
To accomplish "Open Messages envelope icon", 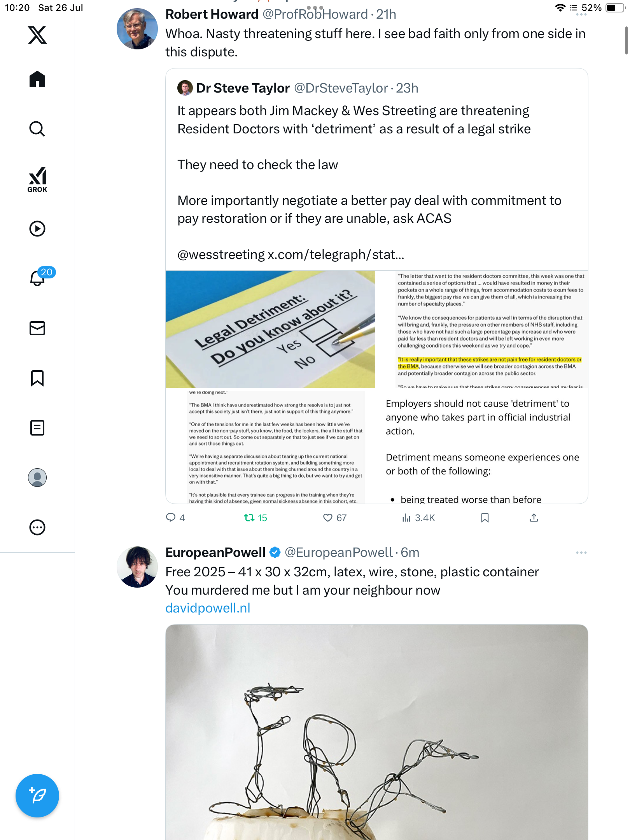I will point(37,328).
